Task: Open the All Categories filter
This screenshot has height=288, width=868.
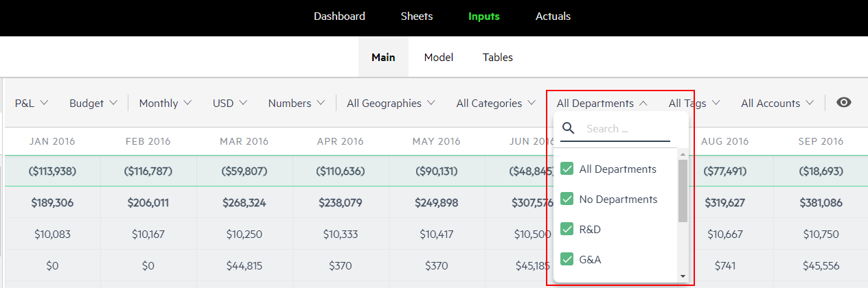Action: click(x=496, y=103)
